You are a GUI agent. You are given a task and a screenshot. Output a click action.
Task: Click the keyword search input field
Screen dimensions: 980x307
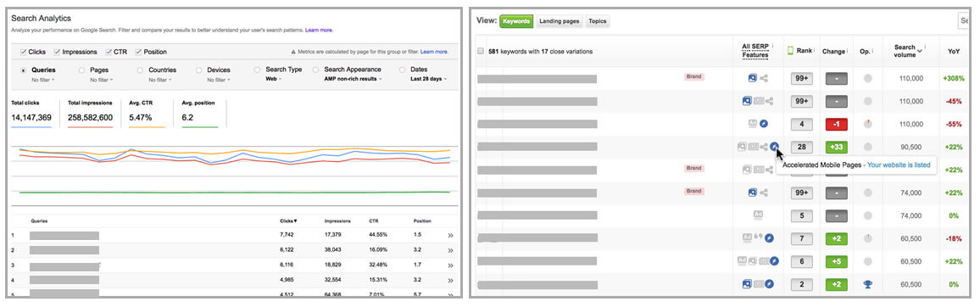(x=964, y=21)
